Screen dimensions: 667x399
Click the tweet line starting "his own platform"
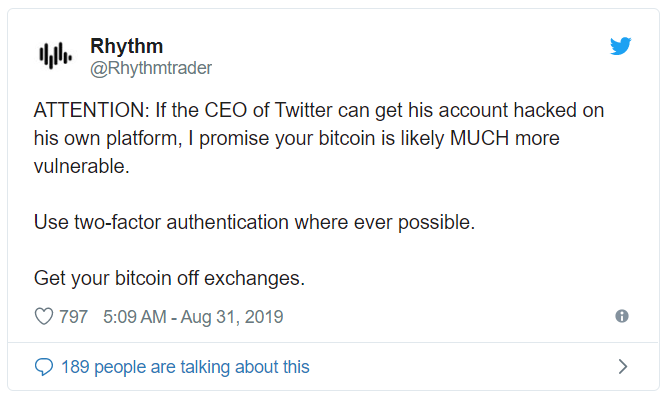296,138
